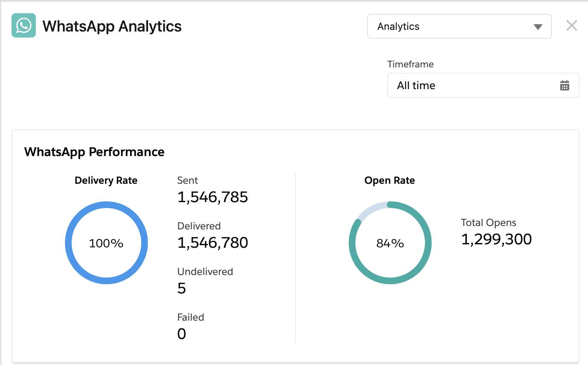Click the Undelivered count of 5
This screenshot has width=588, height=365.
pos(182,288)
